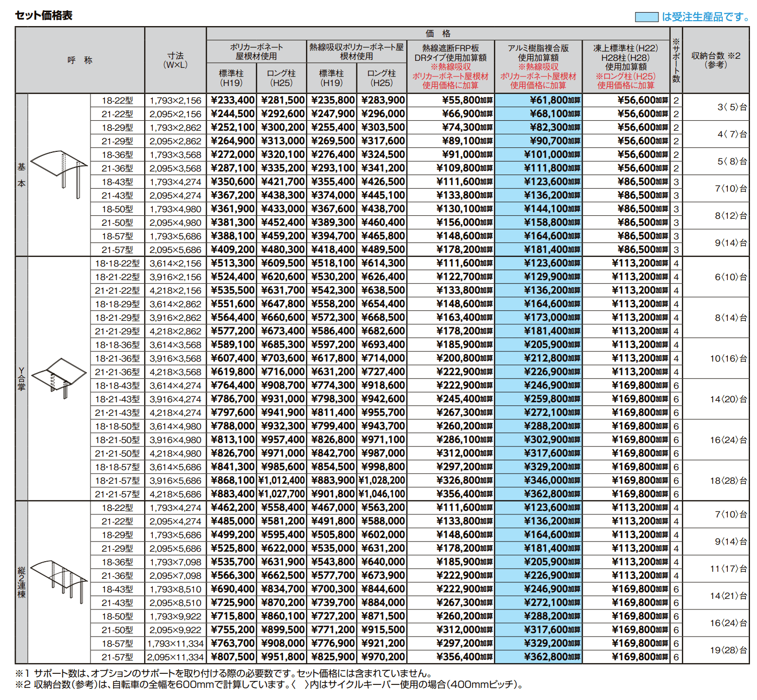Select the ポリカーボネート屋根材使用 header

pos(256,52)
